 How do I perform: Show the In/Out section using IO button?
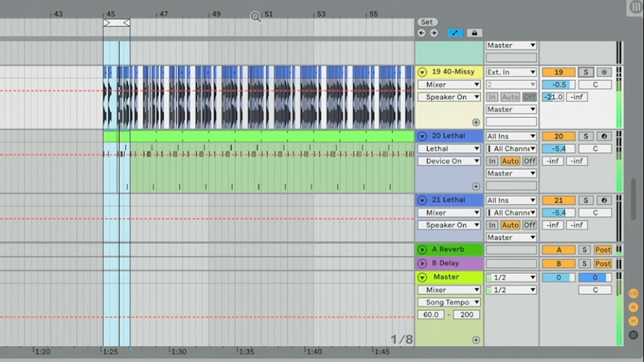(633, 293)
